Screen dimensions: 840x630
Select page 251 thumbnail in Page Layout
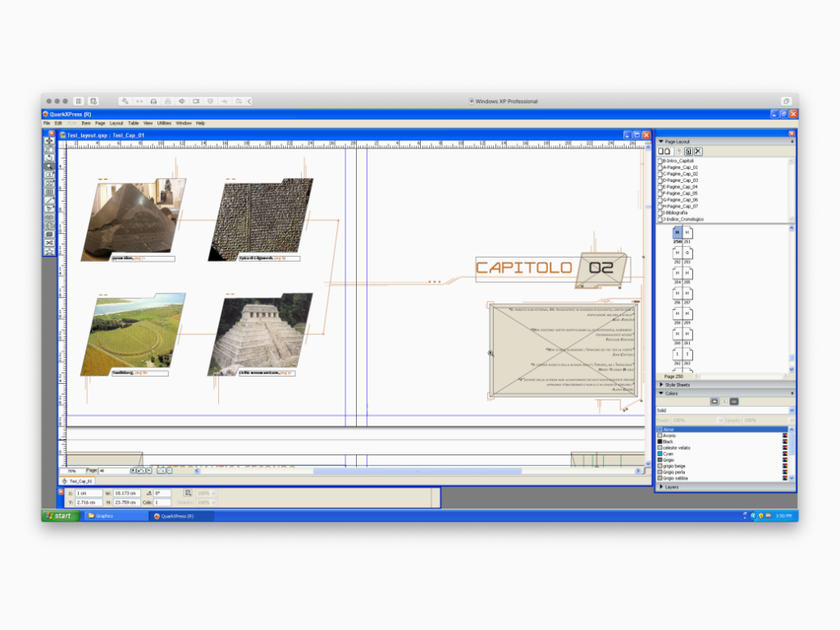tap(687, 233)
